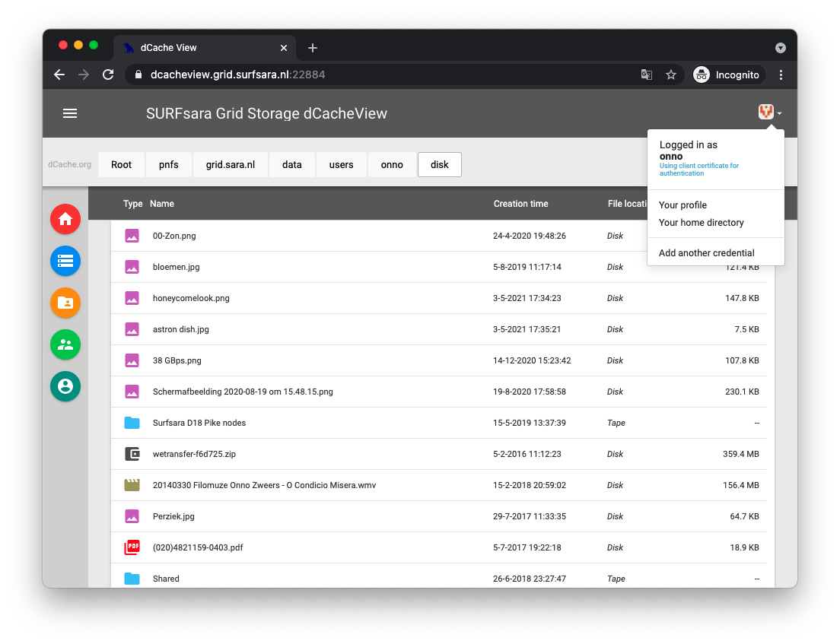Select Your profile menu entry

682,205
